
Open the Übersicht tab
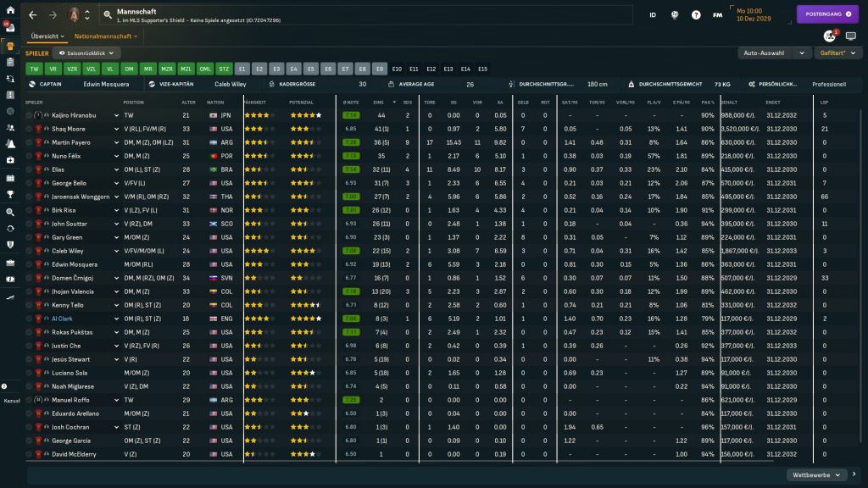coord(47,36)
